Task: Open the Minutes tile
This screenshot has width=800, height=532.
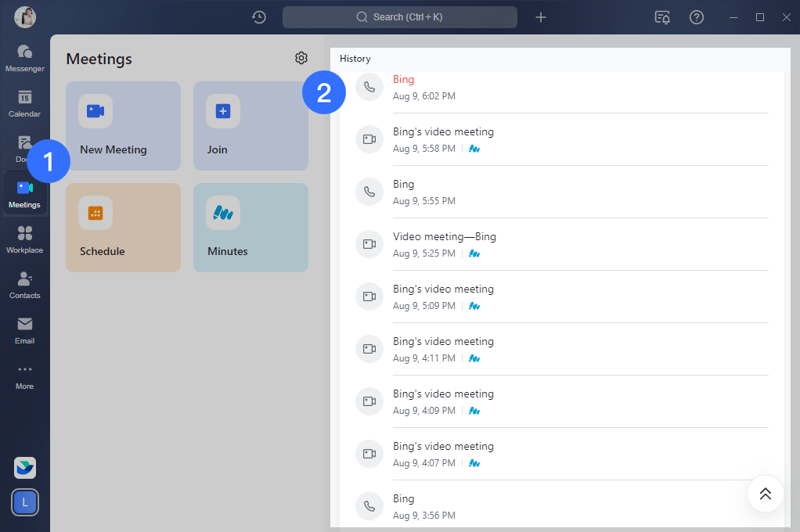Action: click(250, 228)
